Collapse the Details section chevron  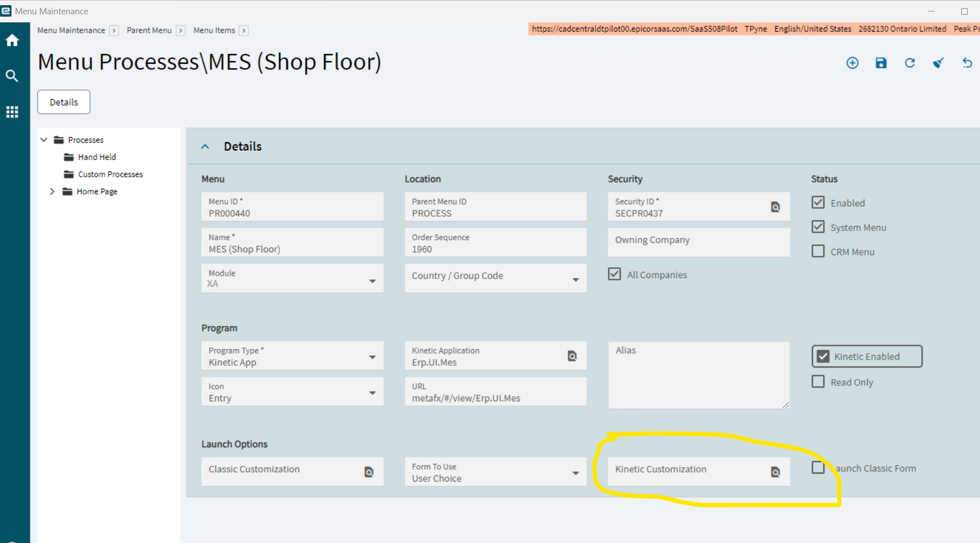[205, 146]
